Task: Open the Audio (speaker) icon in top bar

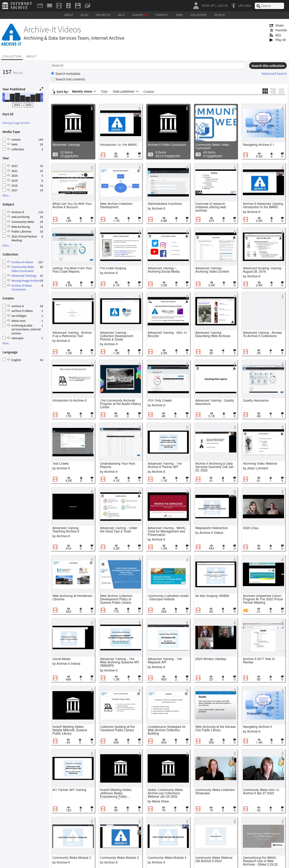Action: click(x=68, y=5)
